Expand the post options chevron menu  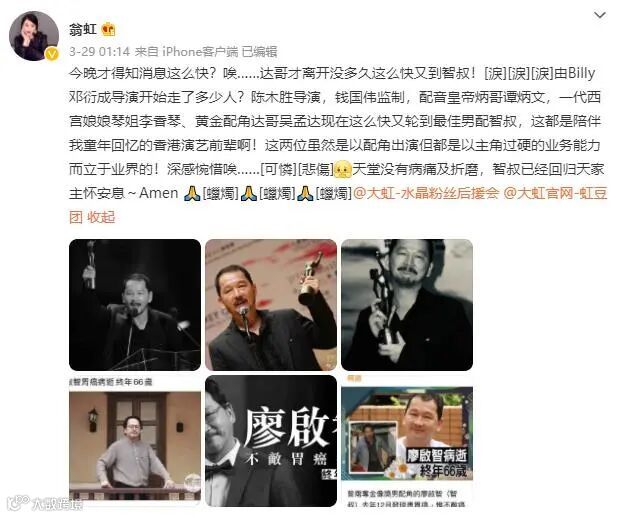coord(599,16)
